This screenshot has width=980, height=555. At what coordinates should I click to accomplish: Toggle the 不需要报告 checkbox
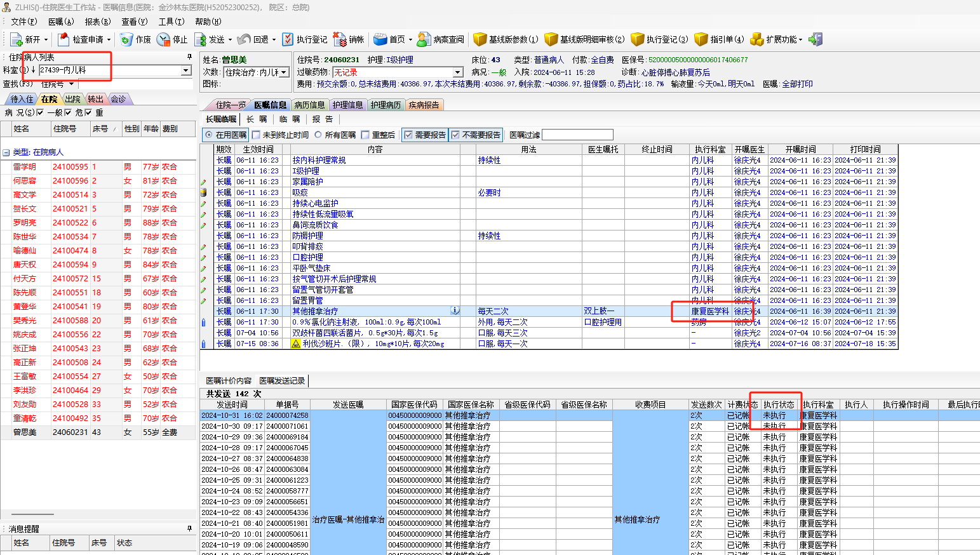455,135
